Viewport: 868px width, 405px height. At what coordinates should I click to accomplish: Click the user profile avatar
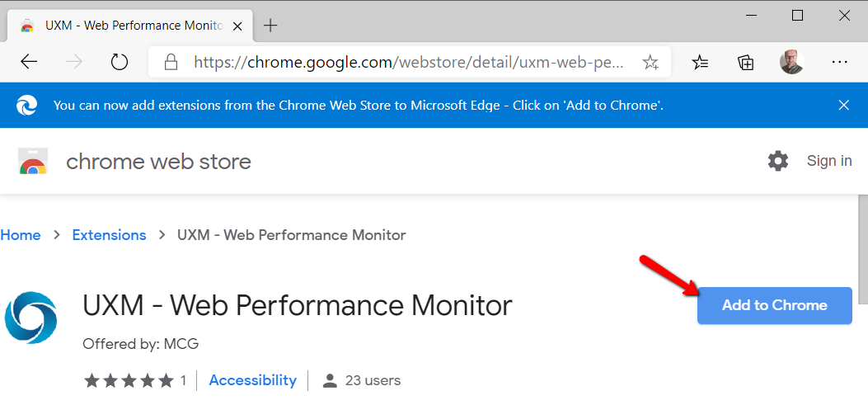tap(791, 62)
